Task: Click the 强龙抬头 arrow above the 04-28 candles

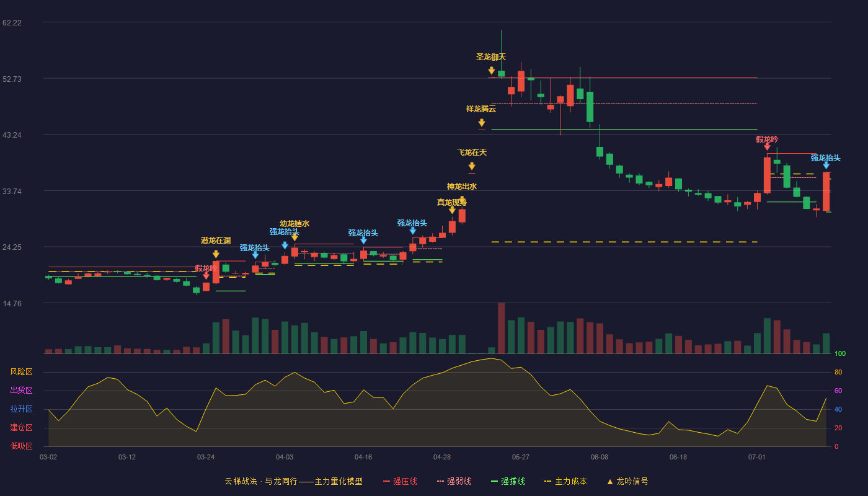Action: pyautogui.click(x=412, y=231)
